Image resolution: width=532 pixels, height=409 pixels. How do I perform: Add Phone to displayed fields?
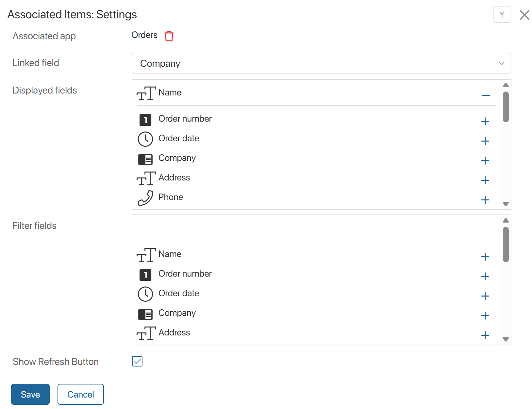point(485,200)
